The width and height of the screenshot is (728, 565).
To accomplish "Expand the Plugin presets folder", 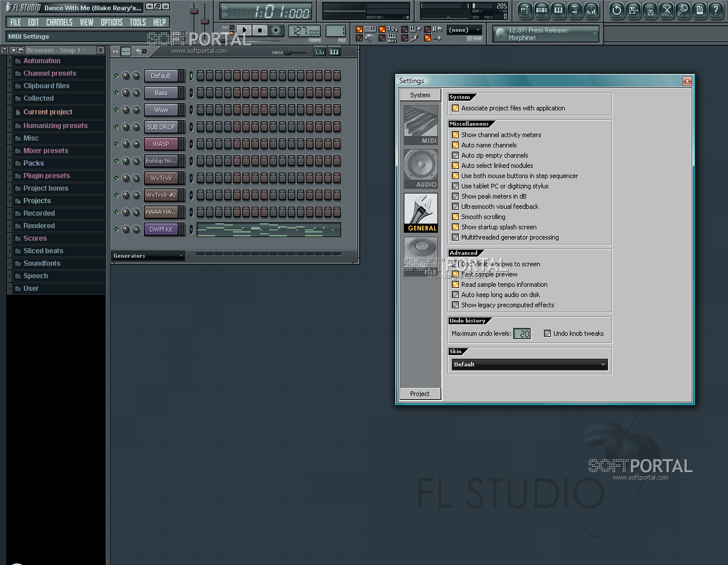I will click(x=56, y=176).
